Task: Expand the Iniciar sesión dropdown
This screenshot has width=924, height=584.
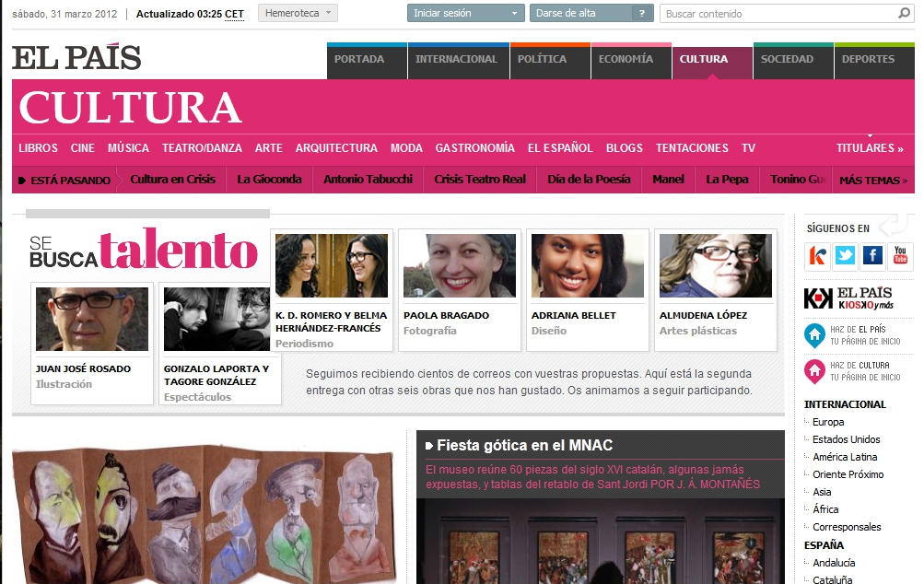Action: pyautogui.click(x=465, y=13)
